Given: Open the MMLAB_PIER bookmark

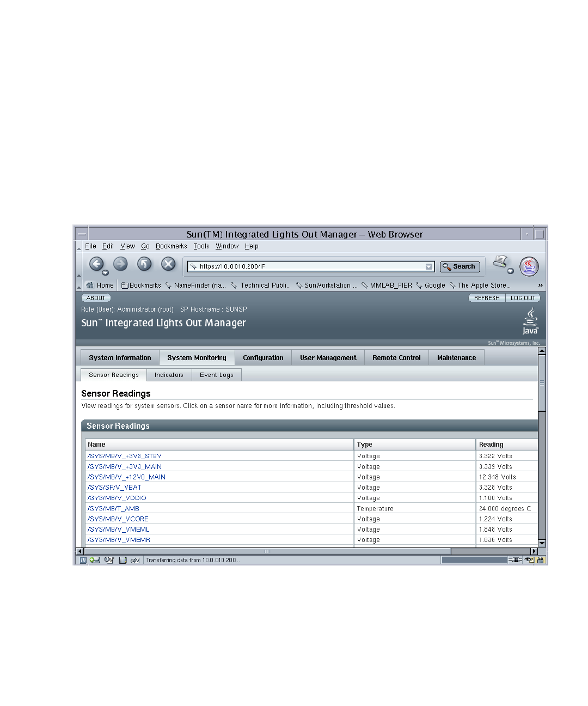Looking at the screenshot, I should point(387,285).
